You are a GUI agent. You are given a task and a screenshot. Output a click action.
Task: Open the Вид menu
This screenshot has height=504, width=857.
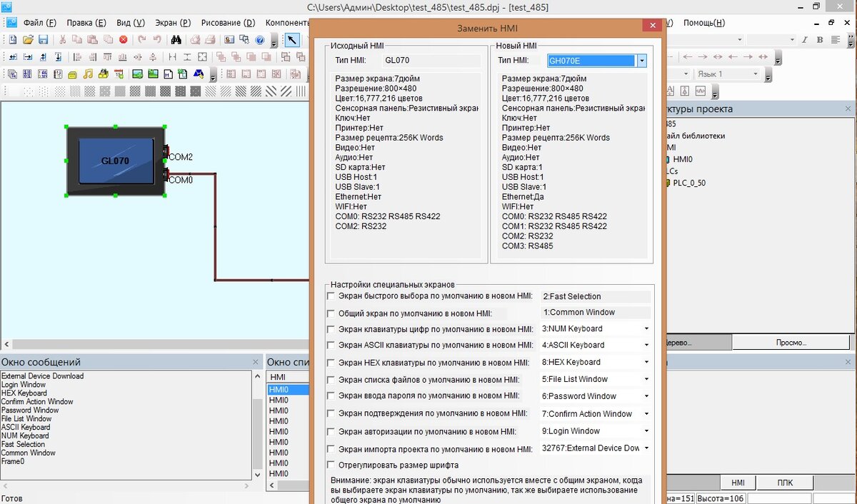pos(129,23)
